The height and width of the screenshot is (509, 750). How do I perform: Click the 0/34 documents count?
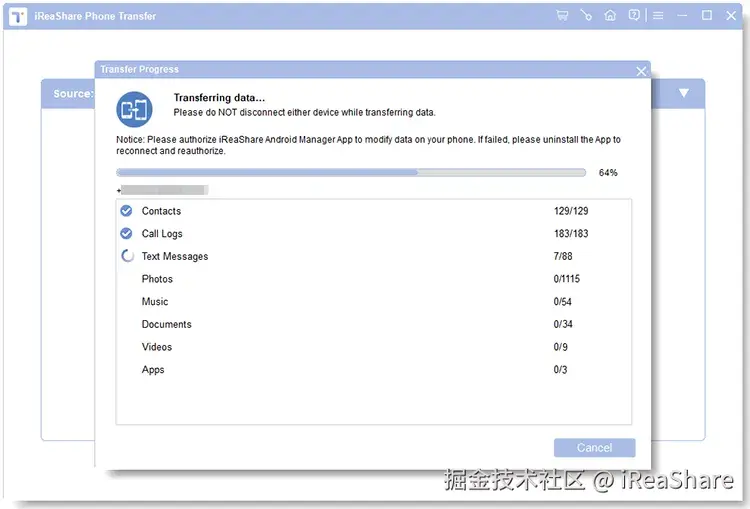pos(563,324)
